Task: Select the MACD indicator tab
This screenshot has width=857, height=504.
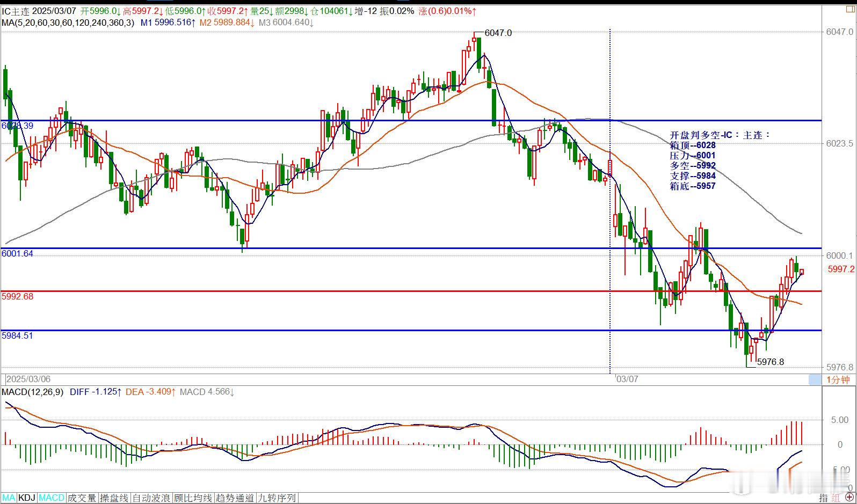Action: pos(52,498)
